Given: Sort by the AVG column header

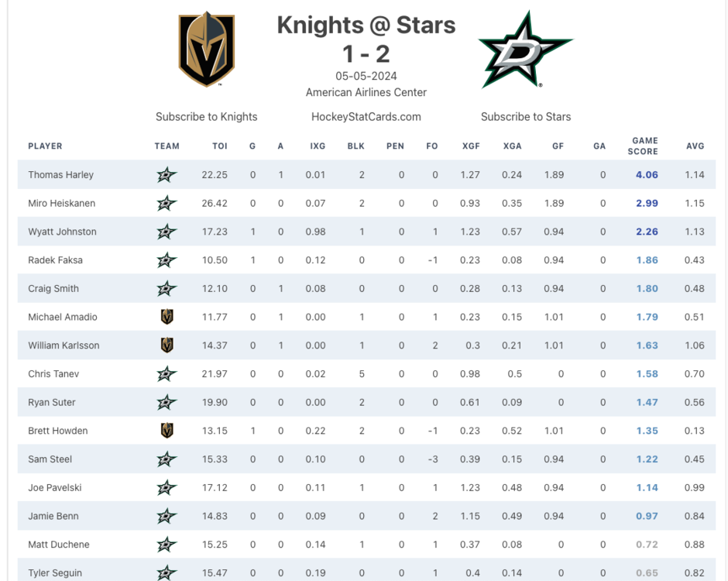Looking at the screenshot, I should coord(695,146).
